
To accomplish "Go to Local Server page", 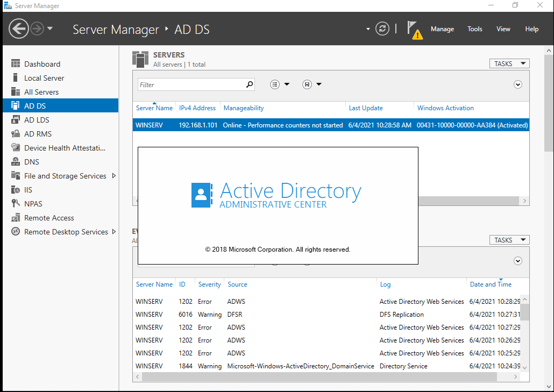I will tap(60, 78).
